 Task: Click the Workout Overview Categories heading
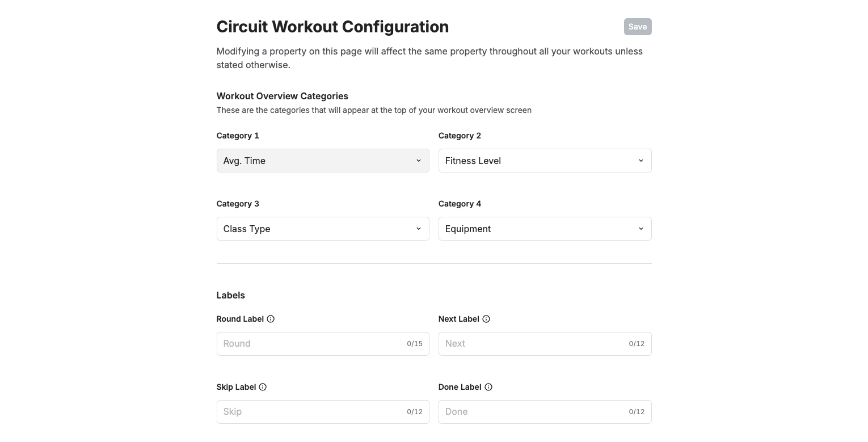click(283, 96)
